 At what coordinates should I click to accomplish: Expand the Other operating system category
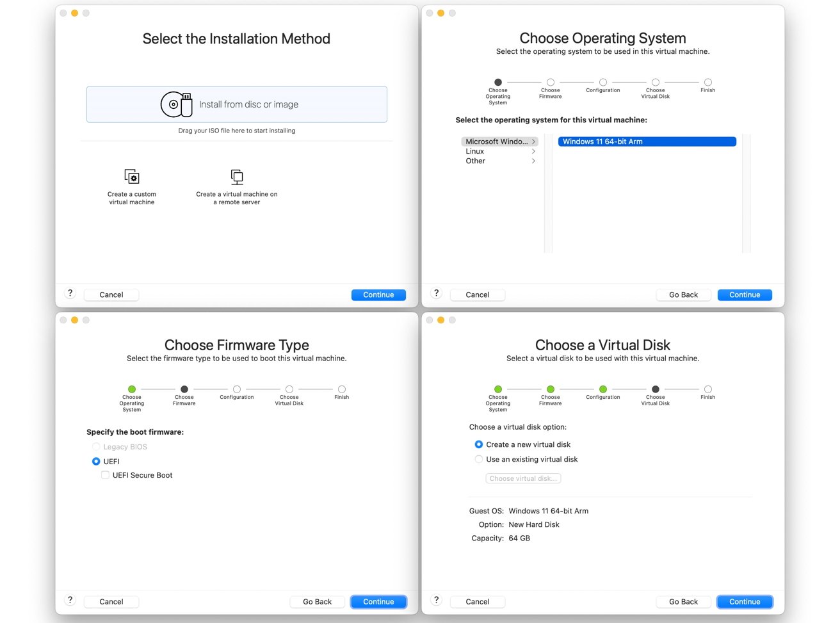pyautogui.click(x=499, y=161)
